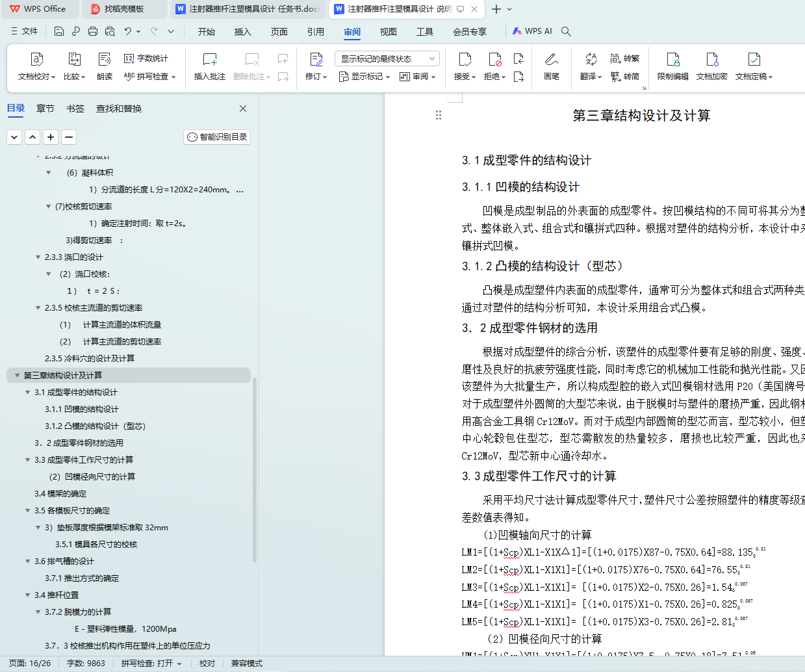Open 文档加密 document encryption

pos(711,67)
